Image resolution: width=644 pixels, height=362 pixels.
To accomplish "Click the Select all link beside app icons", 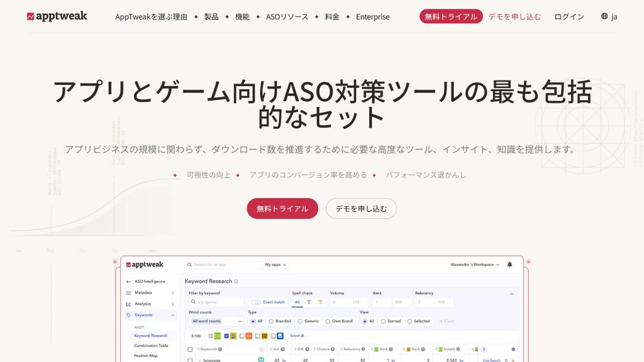I will 297,336.
